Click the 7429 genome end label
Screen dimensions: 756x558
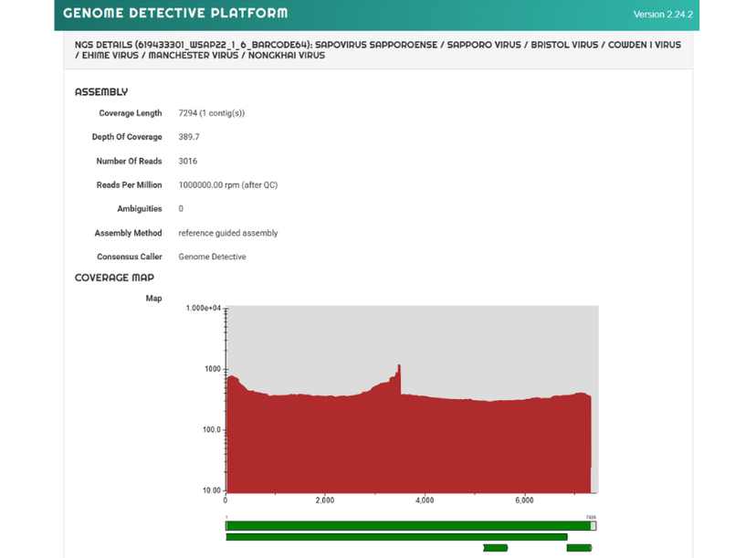coord(591,517)
